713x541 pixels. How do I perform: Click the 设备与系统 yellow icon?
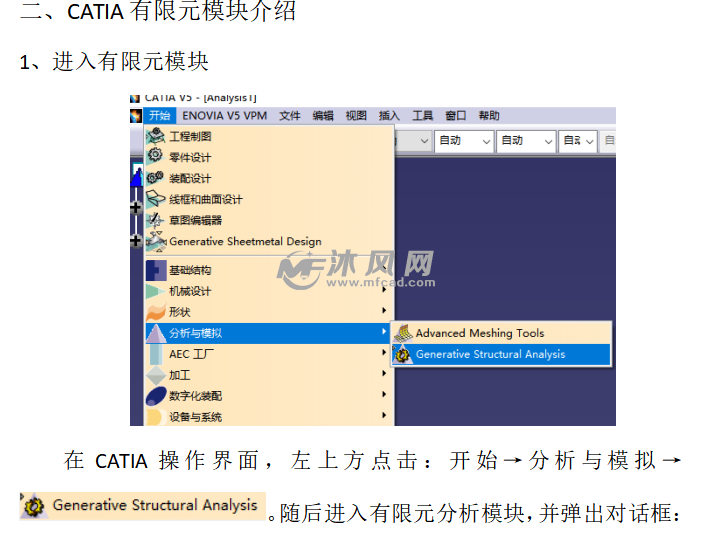point(155,417)
